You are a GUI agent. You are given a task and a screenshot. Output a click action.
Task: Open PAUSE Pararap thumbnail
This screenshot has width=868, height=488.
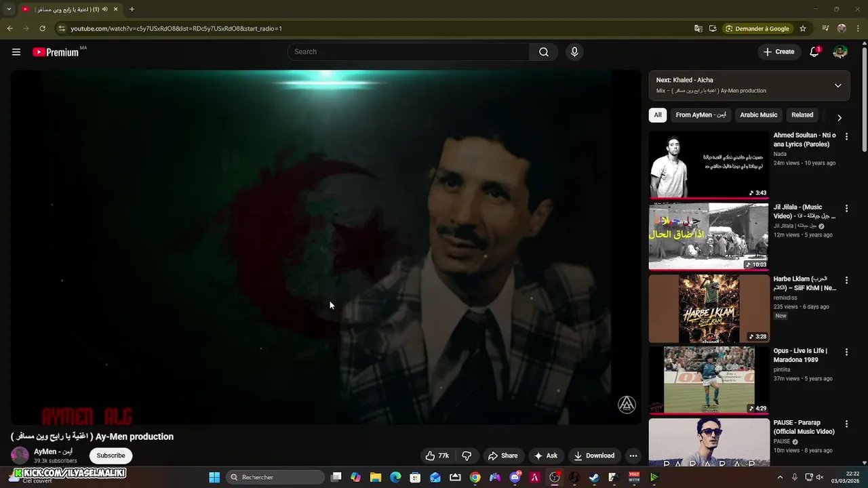[709, 443]
